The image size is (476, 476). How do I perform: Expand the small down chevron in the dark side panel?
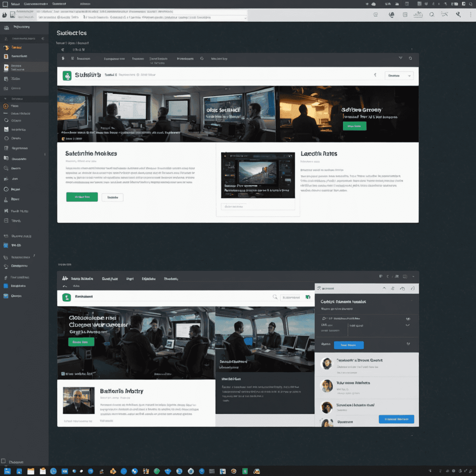408,325
